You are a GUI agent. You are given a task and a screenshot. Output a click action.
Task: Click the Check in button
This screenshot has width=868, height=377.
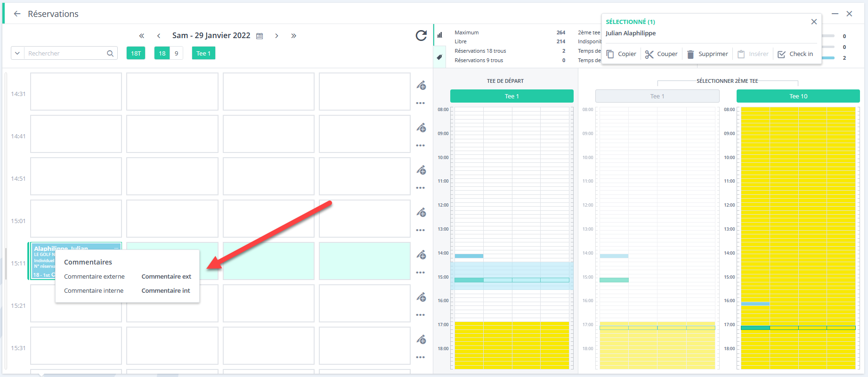click(x=795, y=54)
